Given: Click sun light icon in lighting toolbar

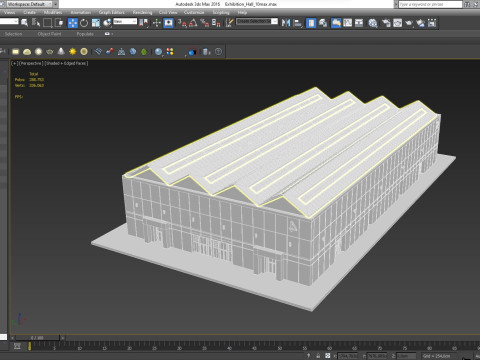Looking at the screenshot, I should (x=72, y=52).
